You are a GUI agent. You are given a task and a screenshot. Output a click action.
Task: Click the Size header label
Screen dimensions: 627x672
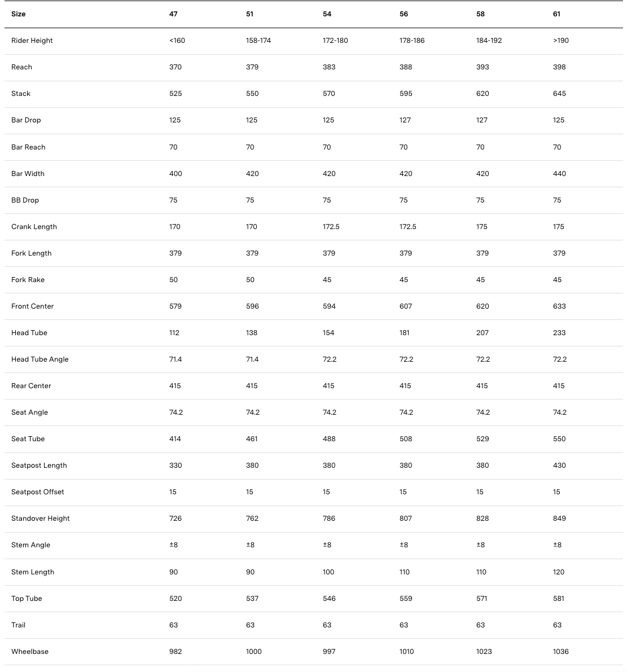pos(18,14)
